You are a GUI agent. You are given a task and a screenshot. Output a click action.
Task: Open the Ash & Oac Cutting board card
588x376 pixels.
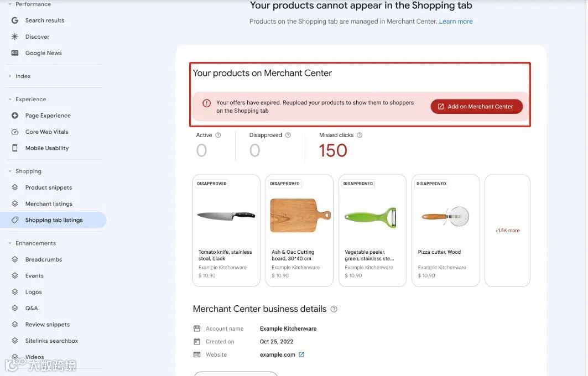click(299, 231)
